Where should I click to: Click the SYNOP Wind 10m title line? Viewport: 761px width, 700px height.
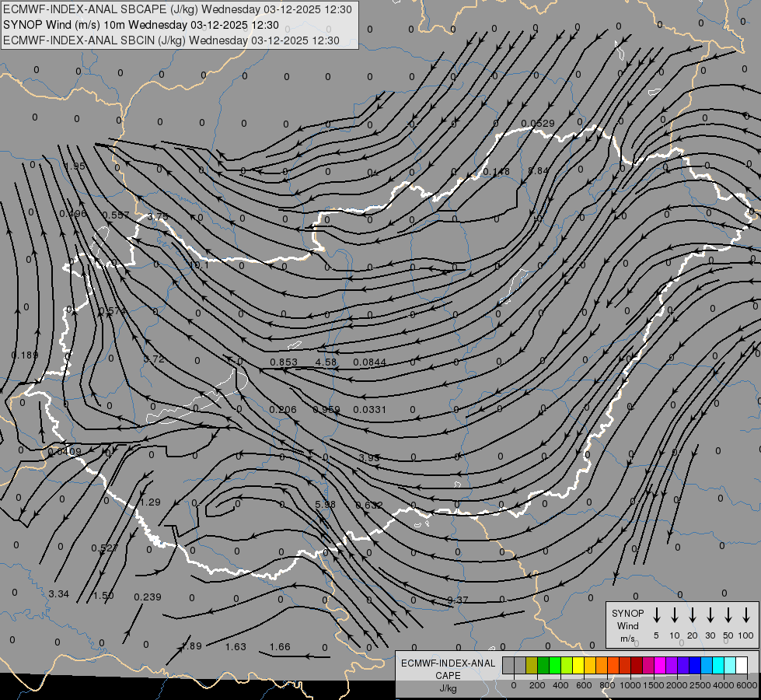coord(141,25)
